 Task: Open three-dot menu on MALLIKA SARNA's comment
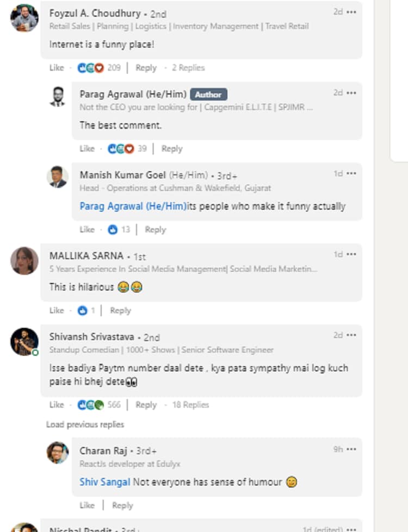[351, 254]
